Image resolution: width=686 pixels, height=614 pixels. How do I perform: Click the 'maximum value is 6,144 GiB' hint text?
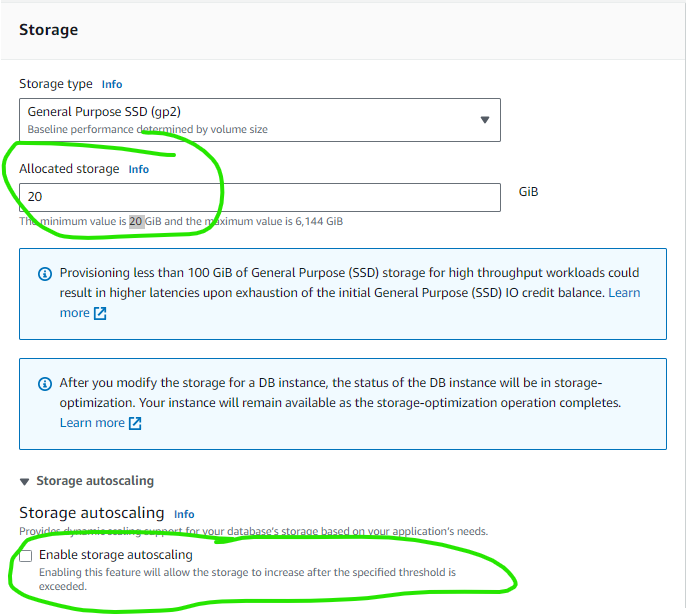coord(274,221)
